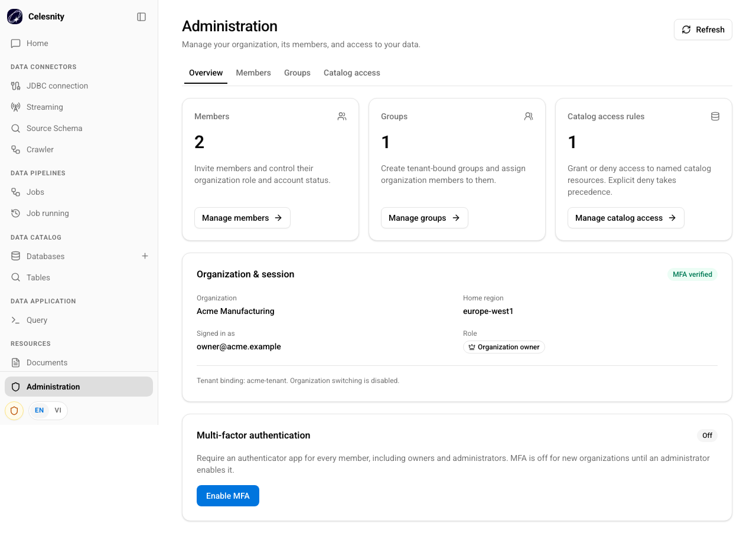Click the Administration shield icon in sidebar

(16, 387)
